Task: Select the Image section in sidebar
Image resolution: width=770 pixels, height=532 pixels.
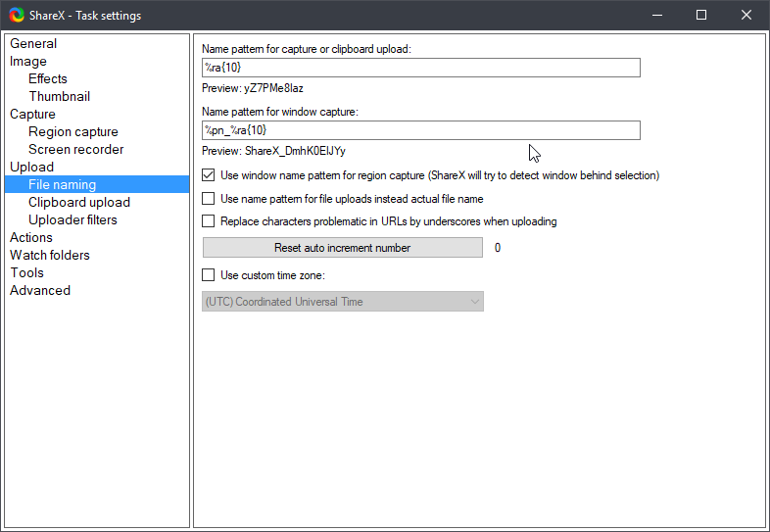Action: (x=28, y=62)
